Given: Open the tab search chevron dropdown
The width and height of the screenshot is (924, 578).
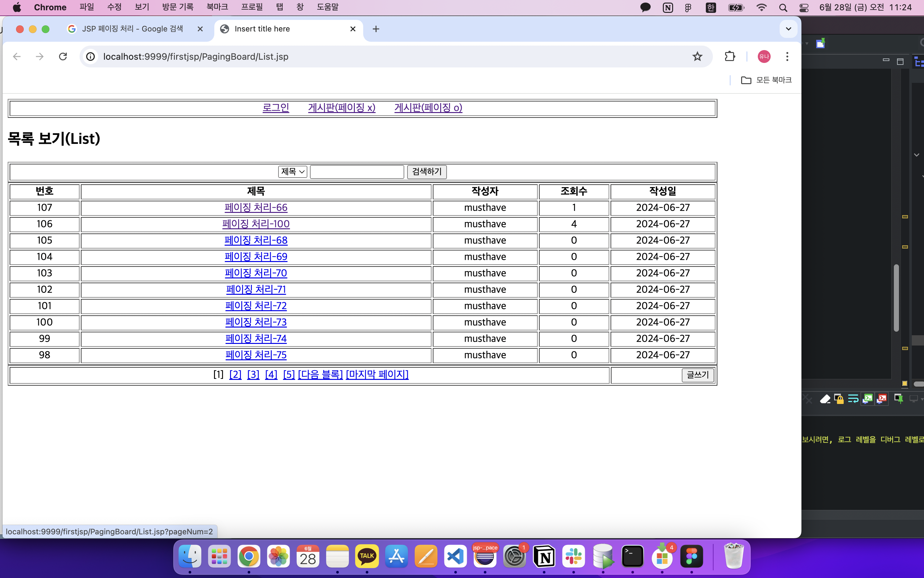Looking at the screenshot, I should click(789, 29).
